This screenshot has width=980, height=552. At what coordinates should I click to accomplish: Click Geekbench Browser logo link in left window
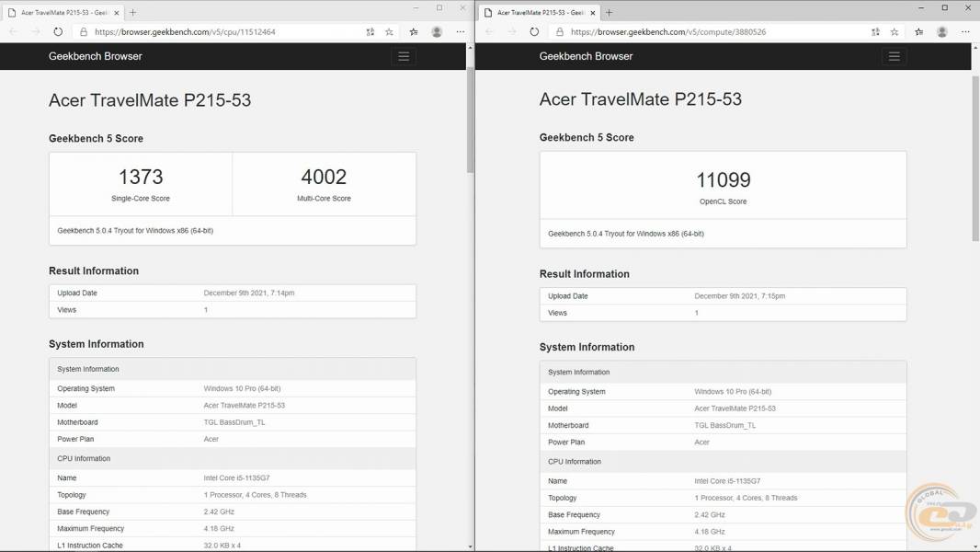[x=96, y=56]
